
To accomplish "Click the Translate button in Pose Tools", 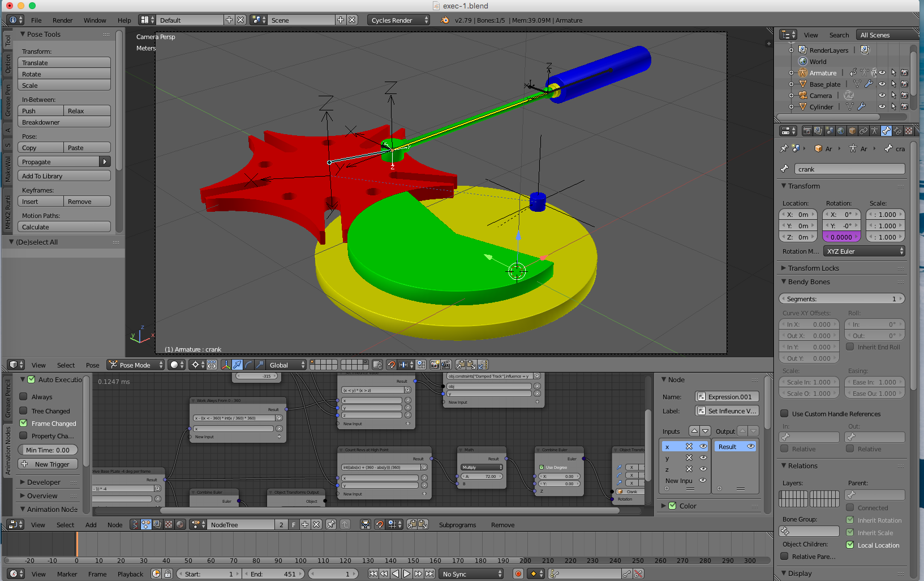I will tap(63, 62).
